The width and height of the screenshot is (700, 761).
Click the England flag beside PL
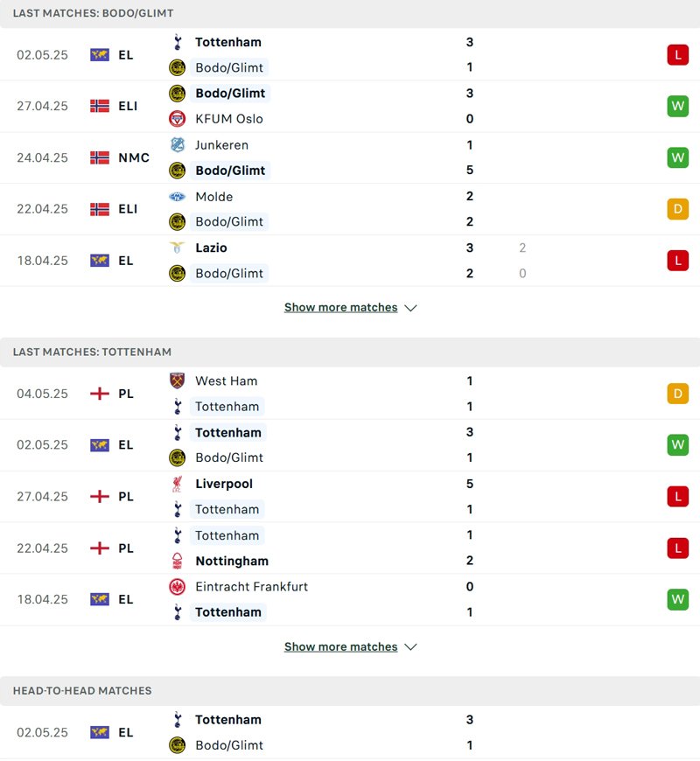coord(98,394)
